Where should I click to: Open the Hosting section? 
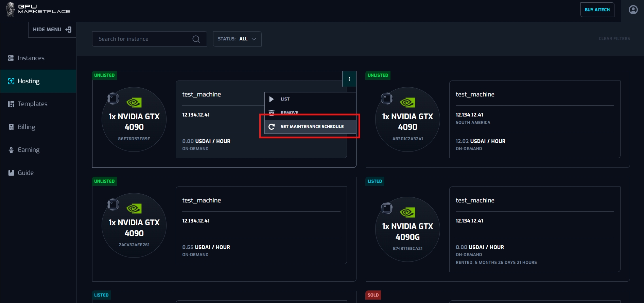29,81
